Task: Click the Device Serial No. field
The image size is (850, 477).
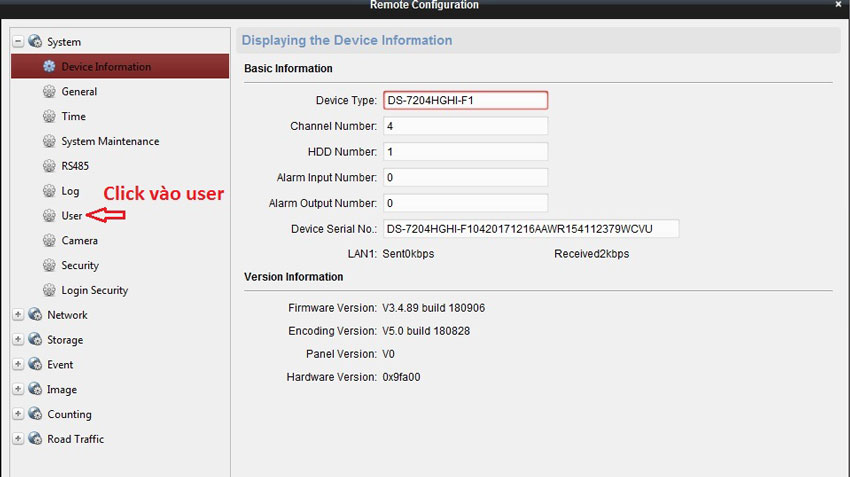Action: (x=530, y=229)
